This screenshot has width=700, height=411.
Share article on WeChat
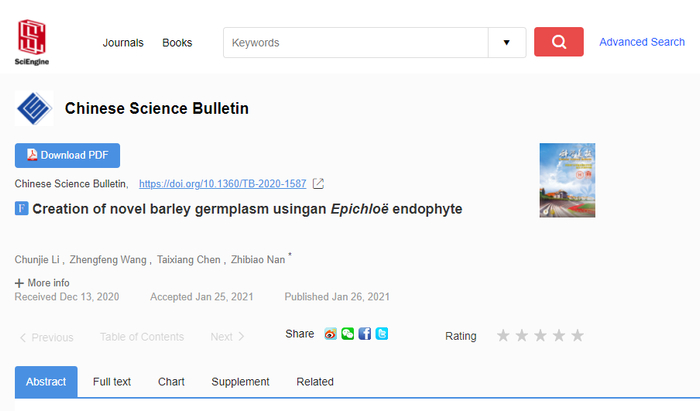(x=347, y=334)
